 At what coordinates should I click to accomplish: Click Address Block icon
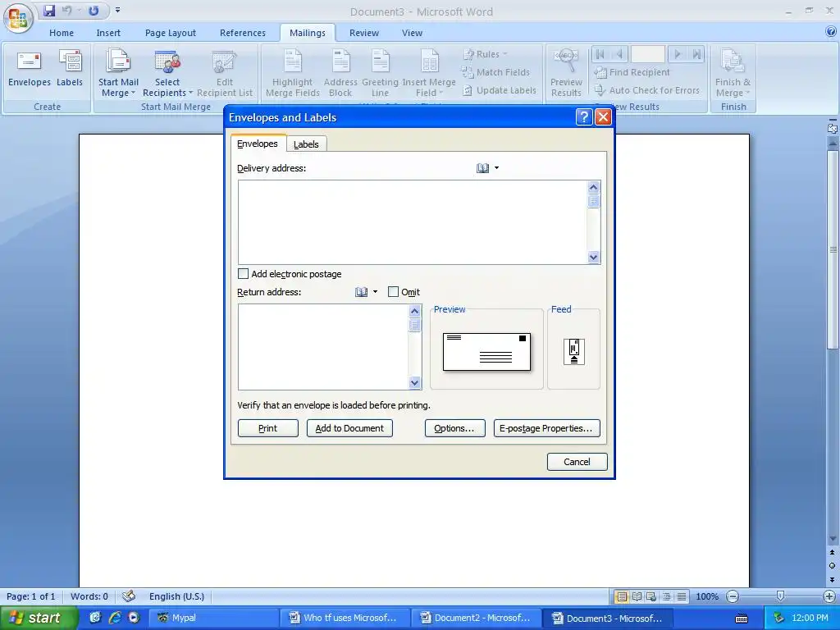[x=340, y=72]
